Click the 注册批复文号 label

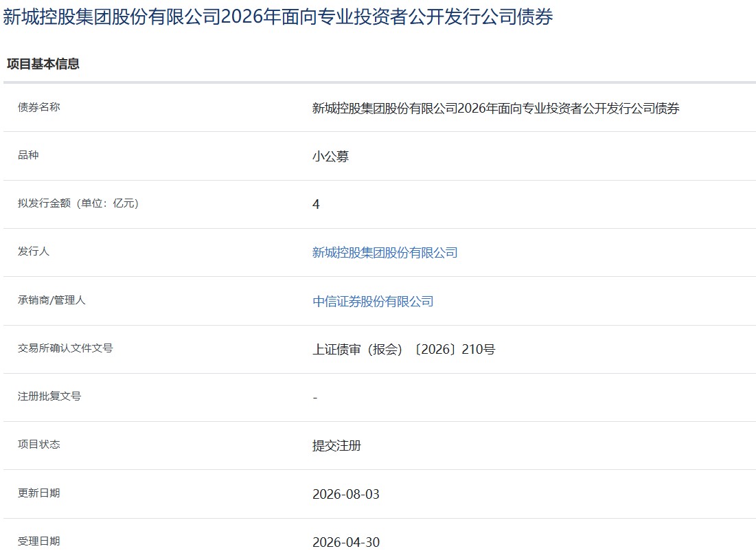pos(49,396)
